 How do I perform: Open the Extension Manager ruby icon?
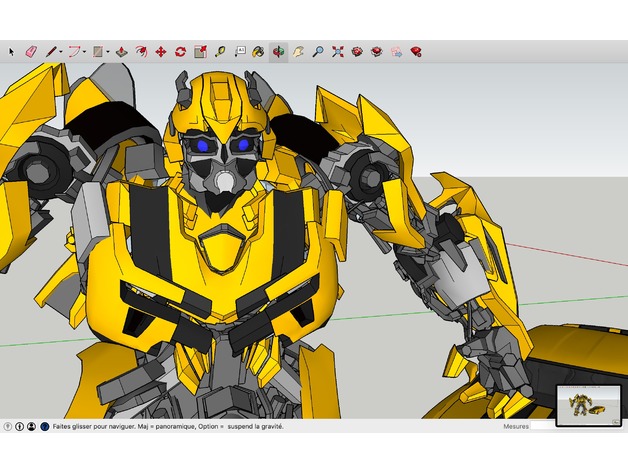click(x=416, y=52)
